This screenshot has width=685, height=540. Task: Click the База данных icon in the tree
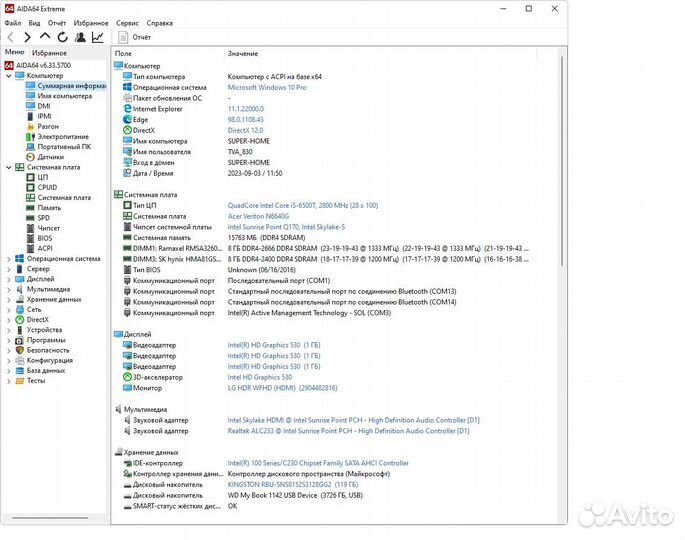(20, 371)
